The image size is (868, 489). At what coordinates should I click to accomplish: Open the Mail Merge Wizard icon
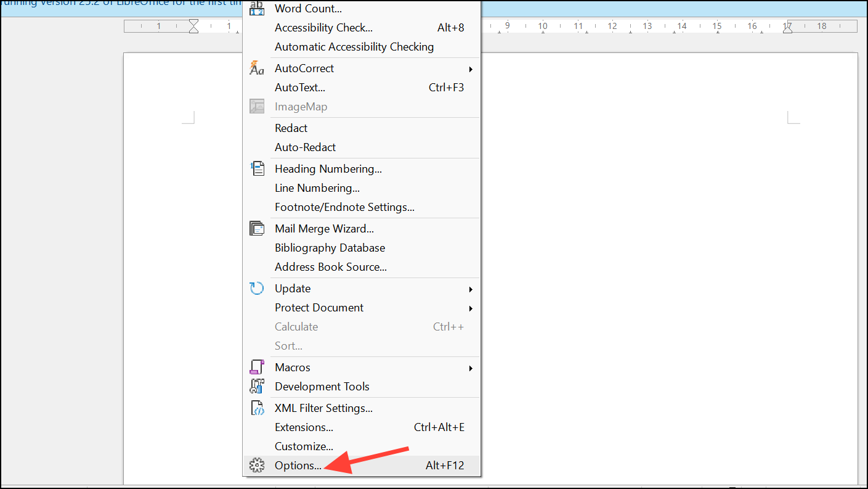257,228
